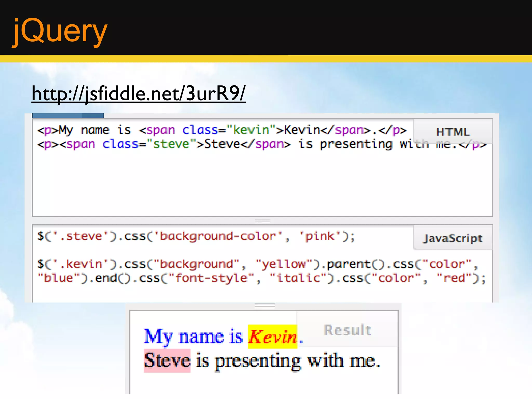Click the blue progress bar above the HTML panel

68,116
